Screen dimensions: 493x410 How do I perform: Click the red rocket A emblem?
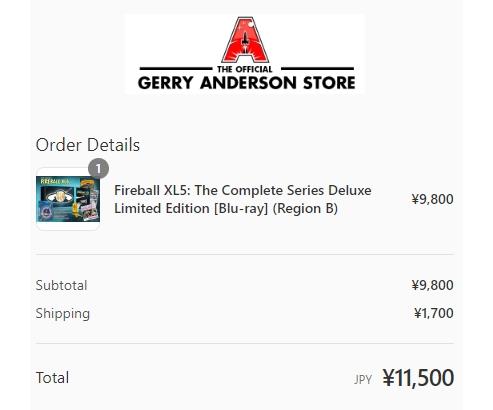pos(246,40)
